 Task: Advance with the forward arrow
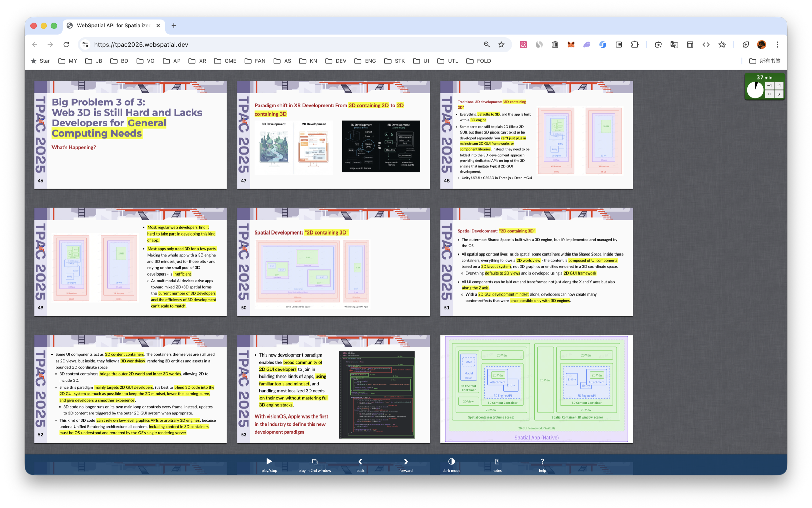click(x=405, y=462)
